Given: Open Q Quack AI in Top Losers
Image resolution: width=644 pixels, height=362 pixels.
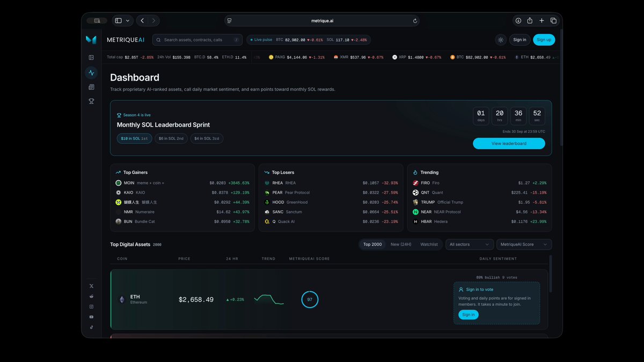Looking at the screenshot, I should [331, 221].
